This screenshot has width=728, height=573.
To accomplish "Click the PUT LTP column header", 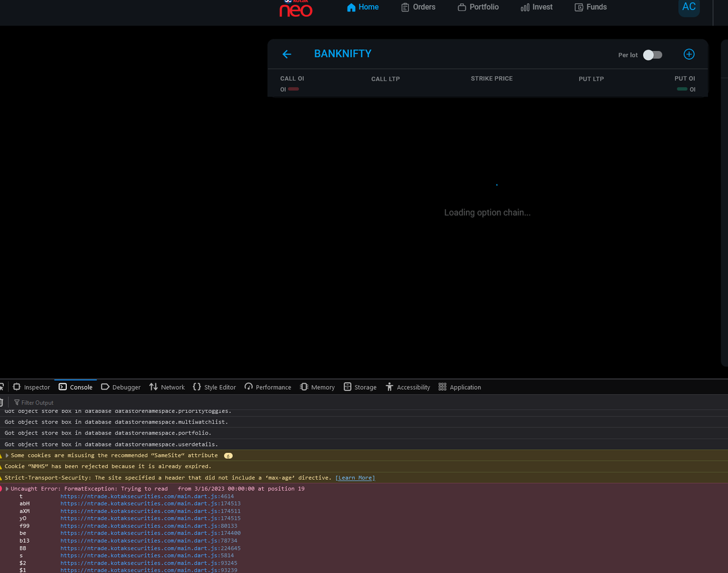I will (x=591, y=79).
